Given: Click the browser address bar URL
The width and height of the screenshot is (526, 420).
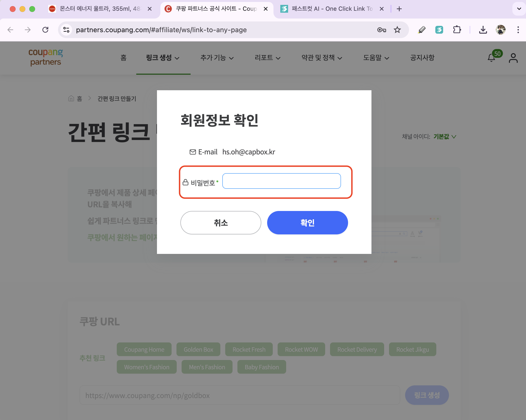Looking at the screenshot, I should pyautogui.click(x=161, y=30).
